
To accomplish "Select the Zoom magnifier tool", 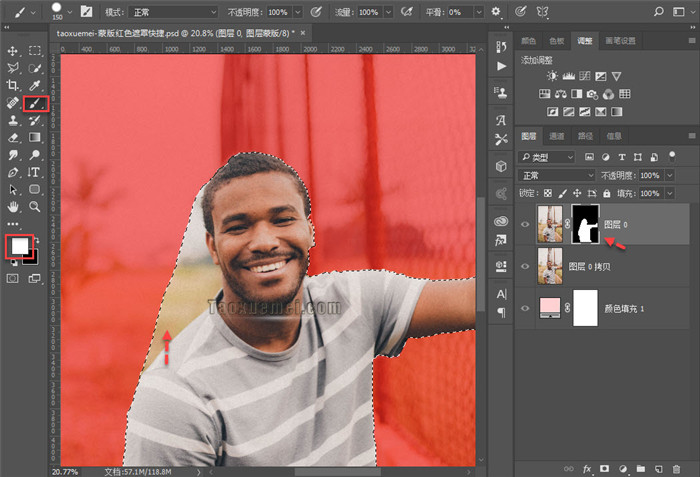I will (35, 207).
